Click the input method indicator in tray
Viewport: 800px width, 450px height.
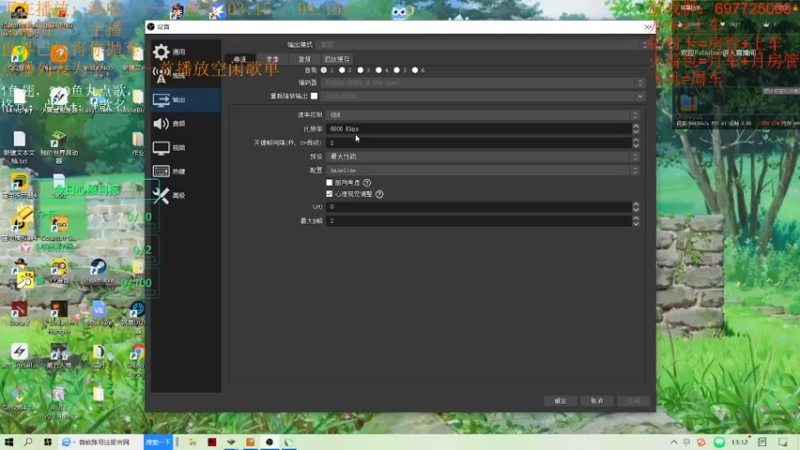point(687,442)
